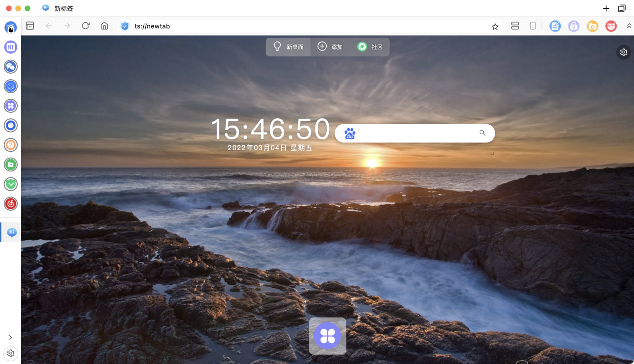Click the orange question mark sidebar icon
The height and width of the screenshot is (364, 634).
10,145
